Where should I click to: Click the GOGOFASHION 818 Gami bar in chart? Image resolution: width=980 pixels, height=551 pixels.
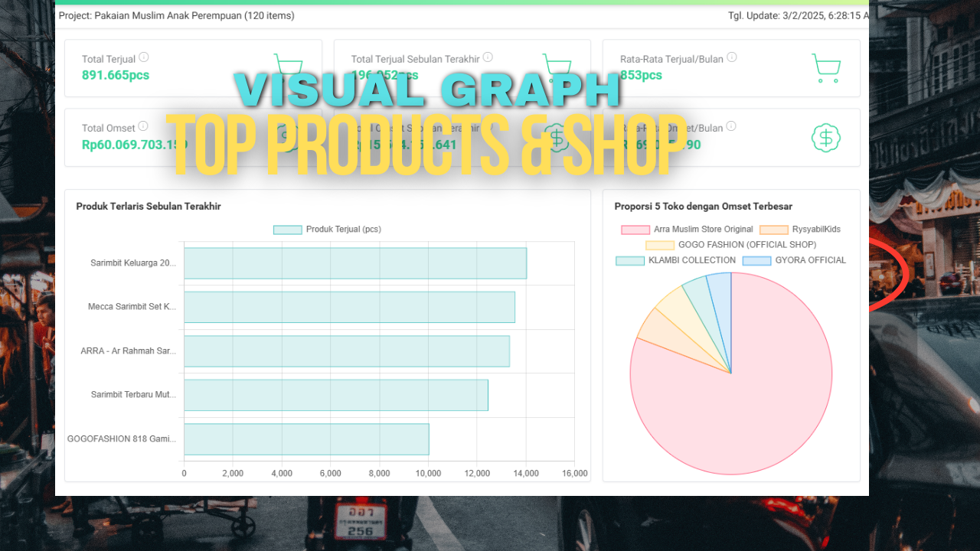(306, 439)
